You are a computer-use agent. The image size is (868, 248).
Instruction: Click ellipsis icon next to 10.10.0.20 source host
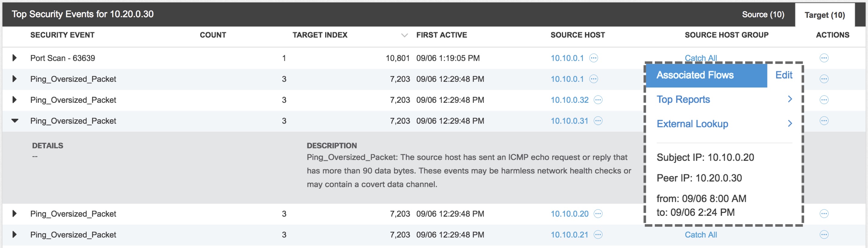pyautogui.click(x=598, y=214)
